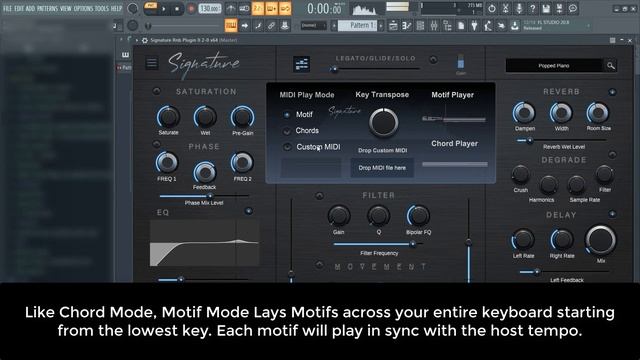Click the Filter Frequency slider
640x360 pixels.
pos(378,244)
